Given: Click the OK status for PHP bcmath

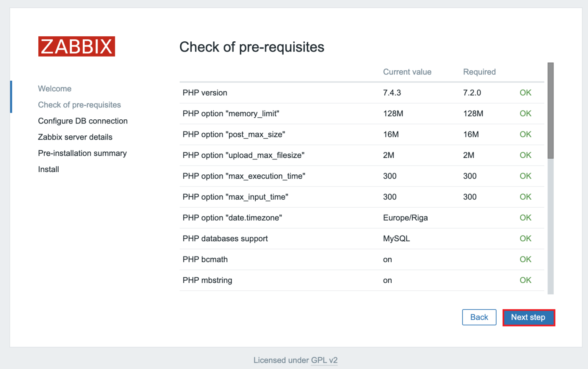Looking at the screenshot, I should (x=525, y=259).
